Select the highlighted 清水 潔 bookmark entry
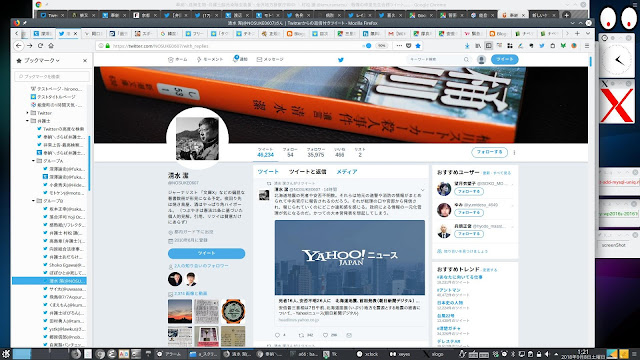 49,281
